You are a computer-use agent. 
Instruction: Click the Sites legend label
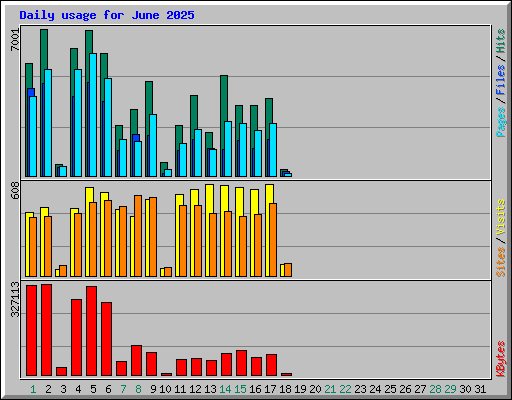coord(500,262)
